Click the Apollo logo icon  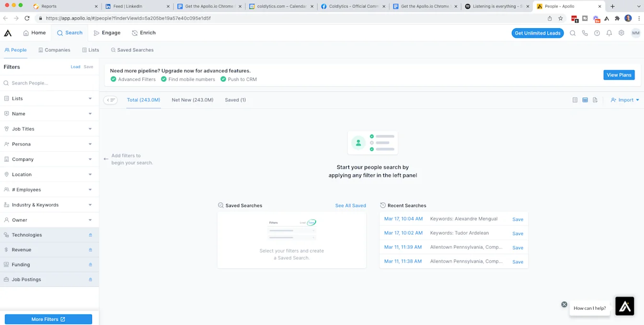tap(8, 33)
